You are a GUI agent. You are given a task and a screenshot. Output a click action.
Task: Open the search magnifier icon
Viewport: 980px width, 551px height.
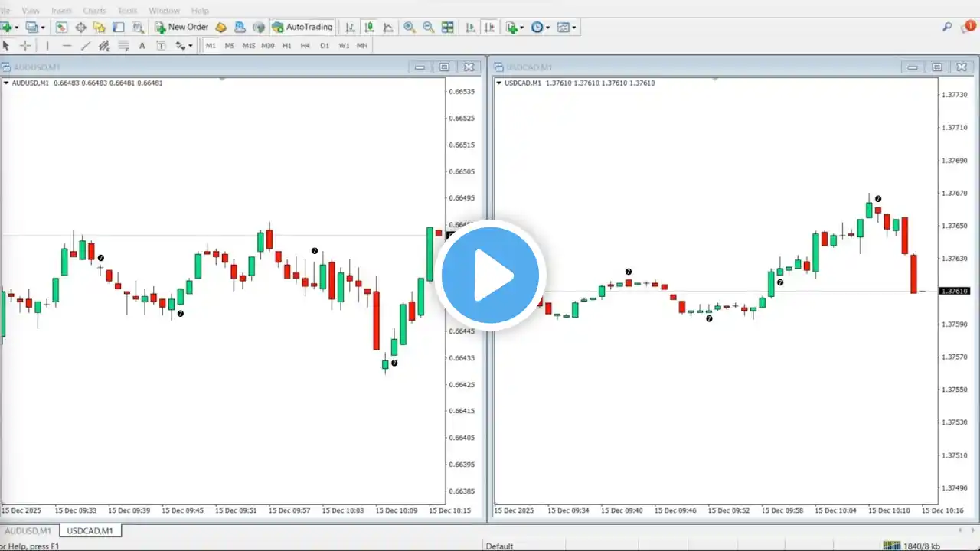[x=948, y=27]
